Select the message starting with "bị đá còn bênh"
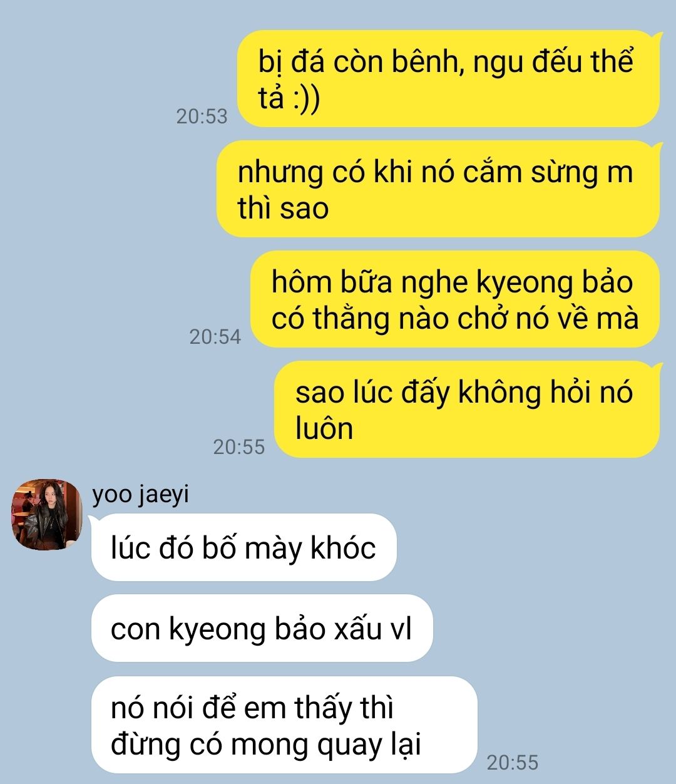 448,80
